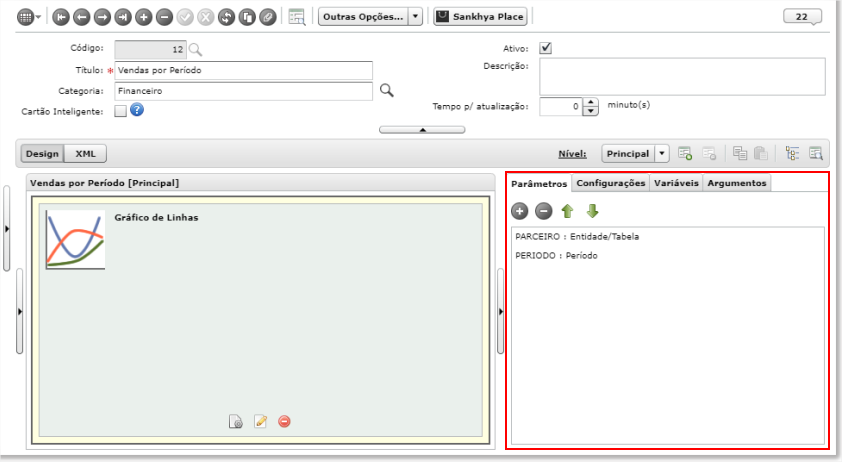
Task: Click the save checkmark toolbar icon
Action: [185, 17]
